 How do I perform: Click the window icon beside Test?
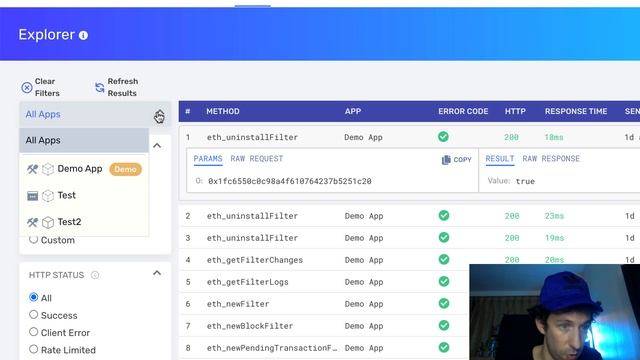[x=33, y=196]
